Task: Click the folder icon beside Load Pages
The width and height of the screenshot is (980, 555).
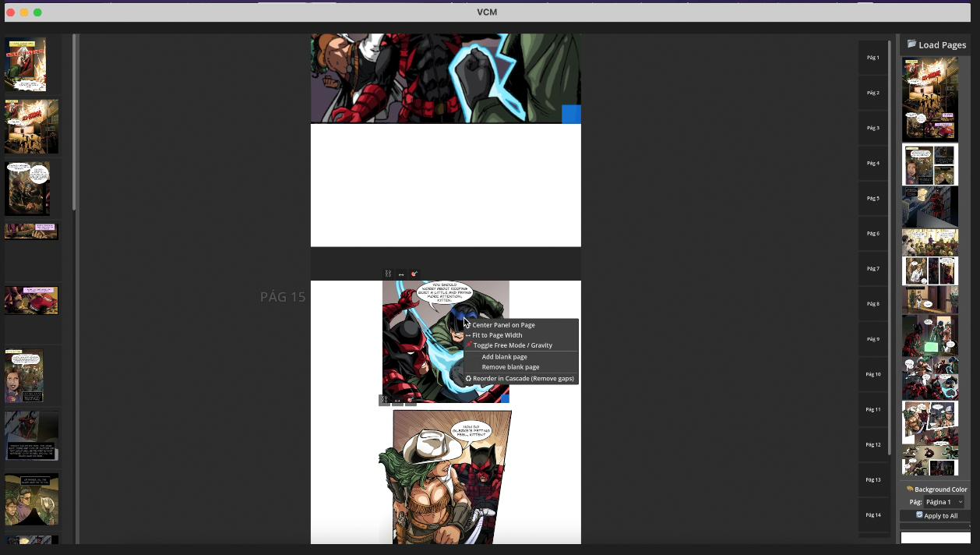Action: 911,44
